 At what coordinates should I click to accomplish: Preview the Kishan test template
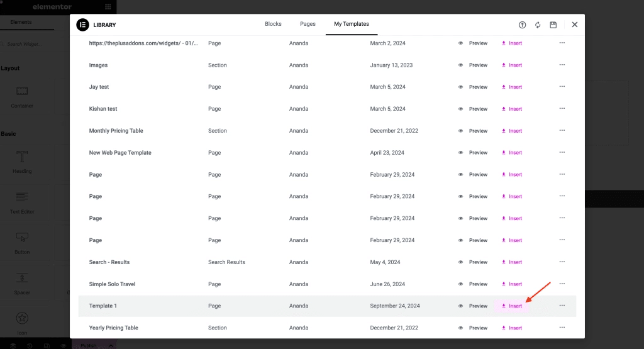pos(473,109)
